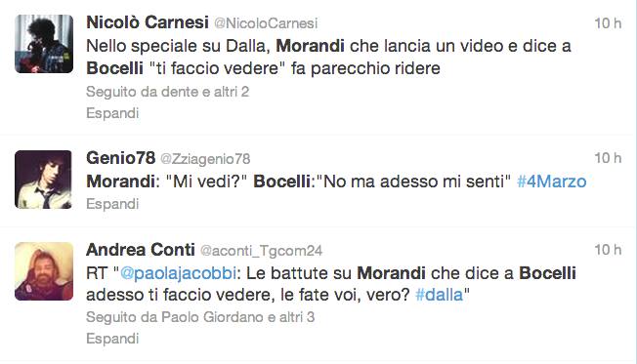The height and width of the screenshot is (364, 637).
Task: Open the @Zziagenio78 handle
Action: coord(205,159)
